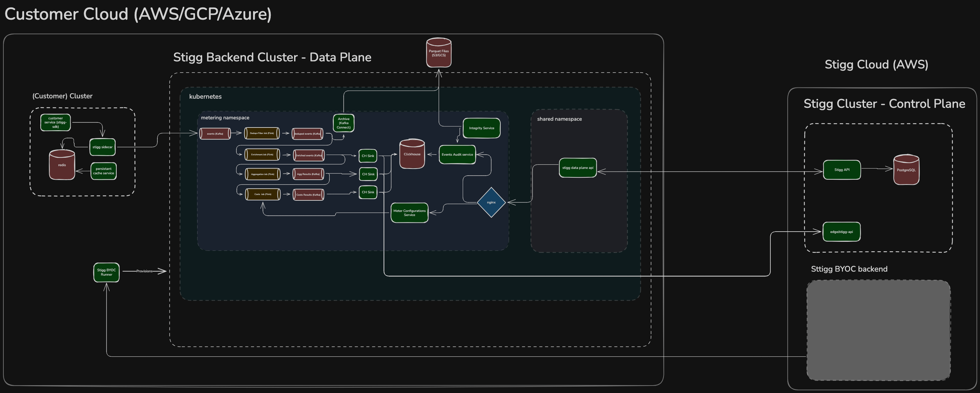The image size is (980, 393).
Task: Click the Provisions arrow label
Action: pyautogui.click(x=144, y=271)
